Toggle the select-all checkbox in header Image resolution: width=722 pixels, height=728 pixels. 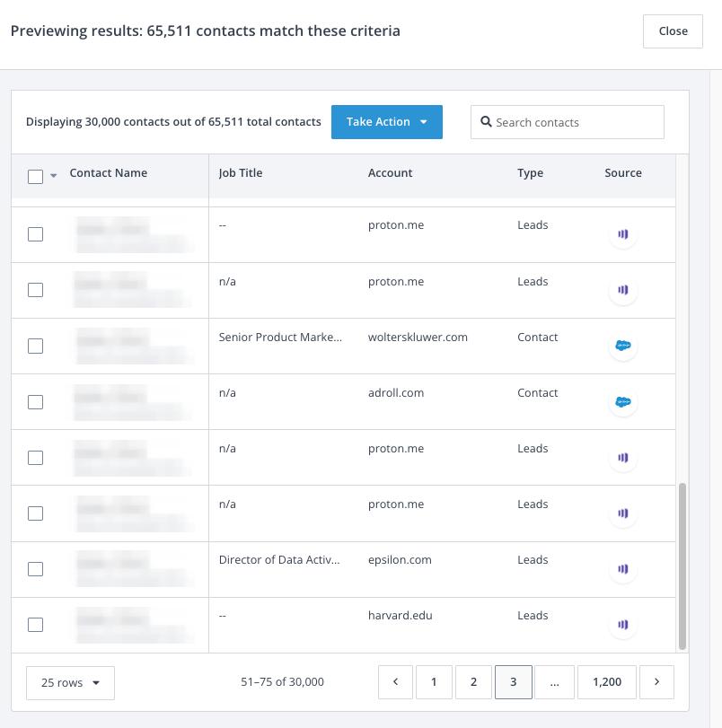pos(36,177)
